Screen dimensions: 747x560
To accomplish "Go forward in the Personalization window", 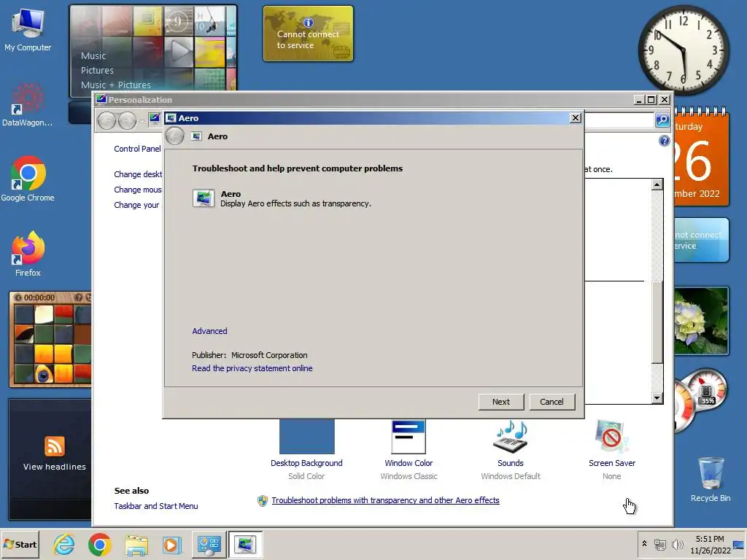I will 127,120.
